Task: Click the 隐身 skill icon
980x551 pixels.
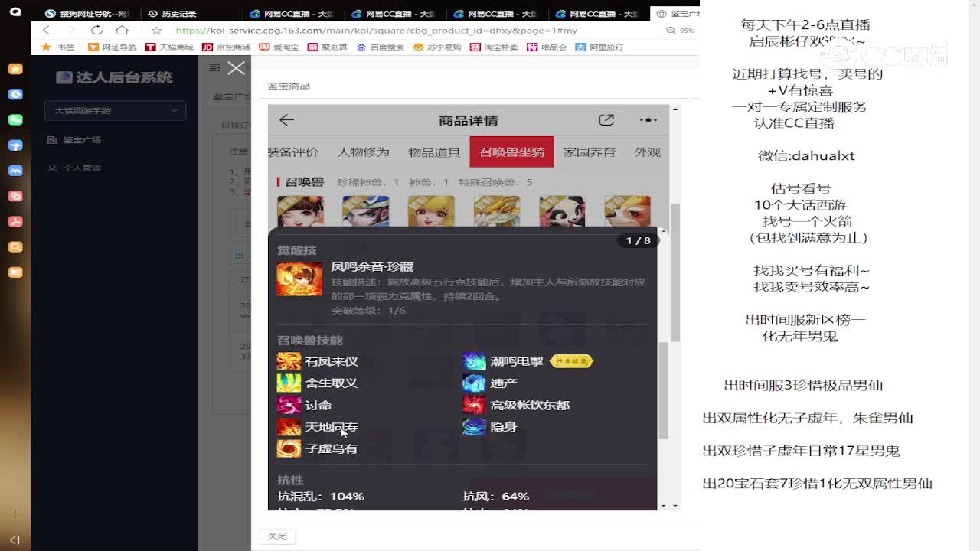Action: 474,427
